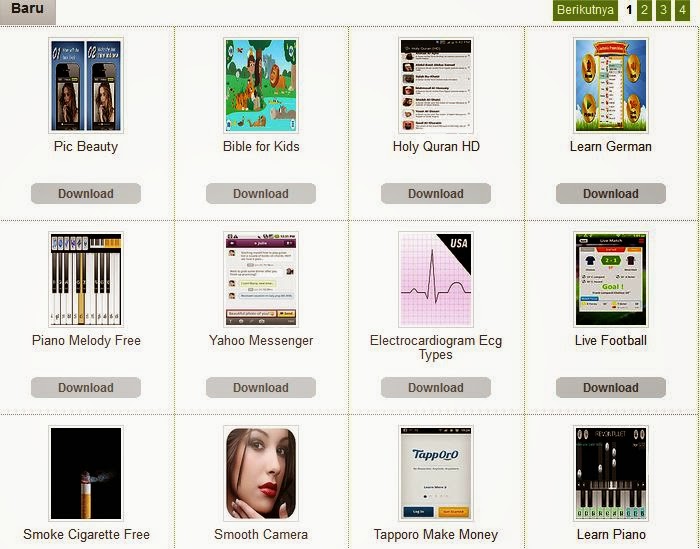Download the Live Football app
Viewport: 700px width, 549px height.
611,387
